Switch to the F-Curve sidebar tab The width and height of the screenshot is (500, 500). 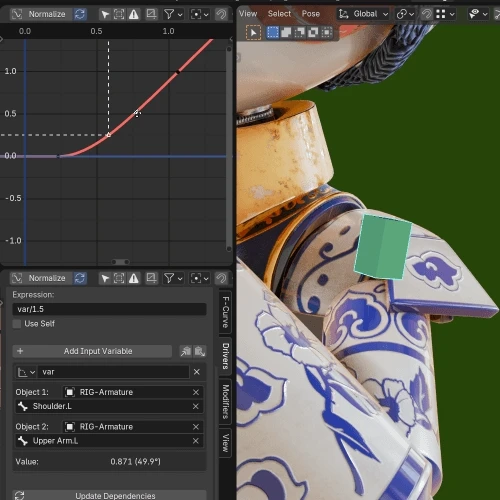225,312
